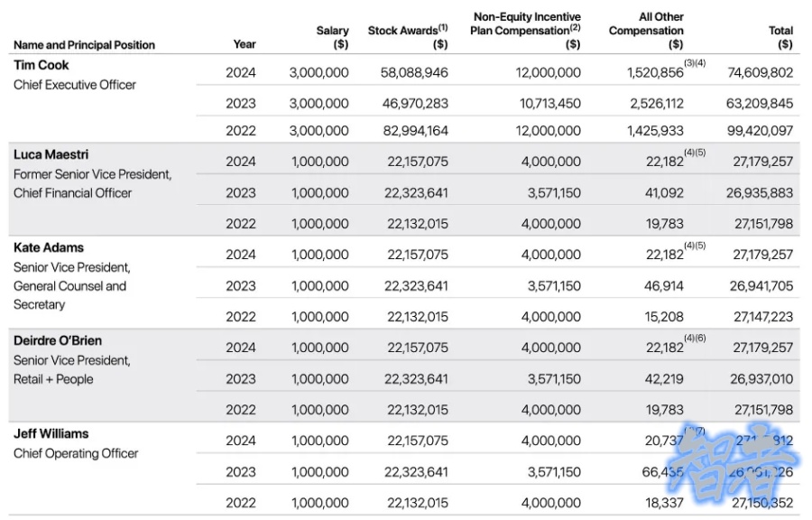Click Kate Adams's total 26,941,705
This screenshot has height=520, width=812.
click(x=761, y=286)
